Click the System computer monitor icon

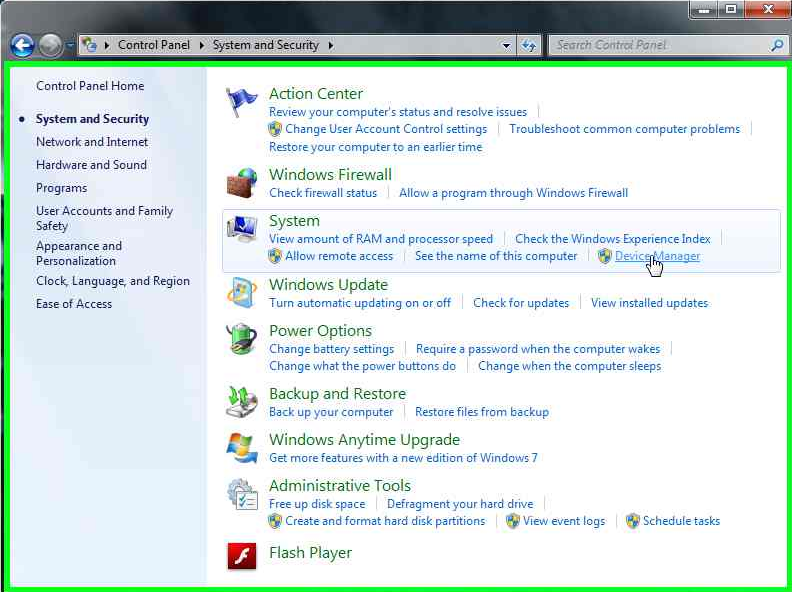[241, 230]
